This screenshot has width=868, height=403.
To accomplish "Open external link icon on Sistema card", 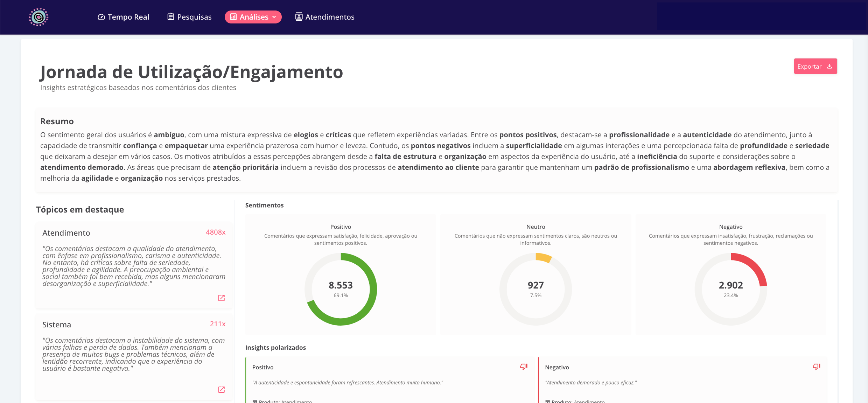I will pos(222,390).
